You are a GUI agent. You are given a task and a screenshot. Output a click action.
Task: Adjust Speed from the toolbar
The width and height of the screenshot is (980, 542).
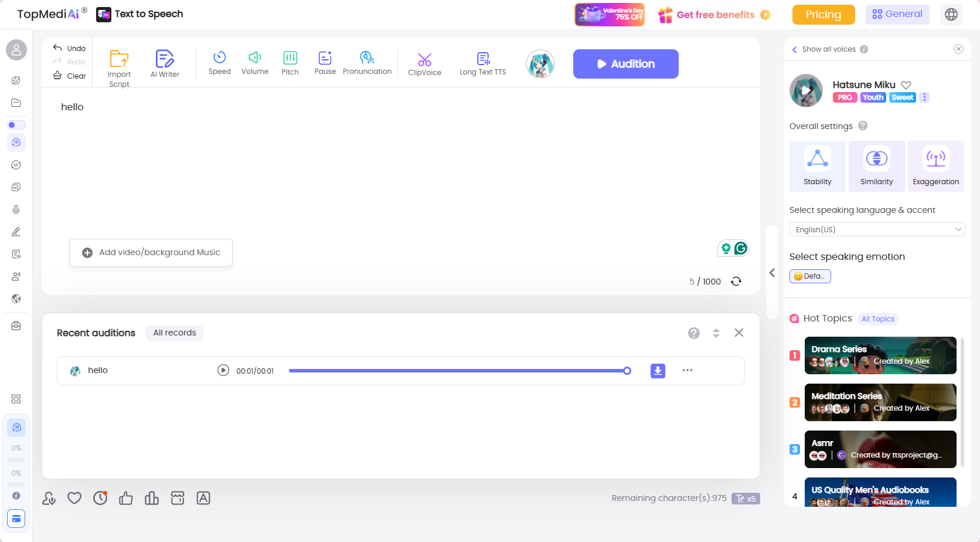coord(220,63)
